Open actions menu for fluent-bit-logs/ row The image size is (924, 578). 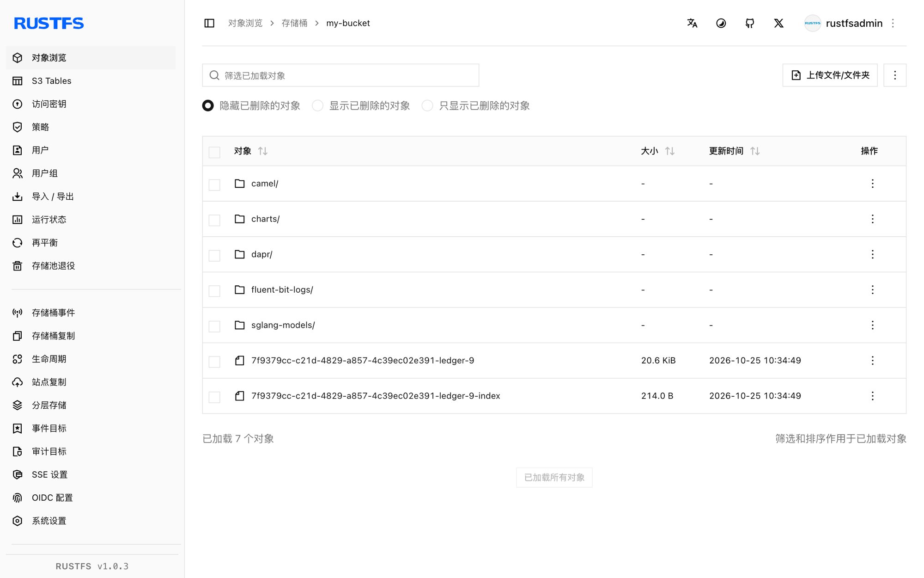tap(872, 289)
